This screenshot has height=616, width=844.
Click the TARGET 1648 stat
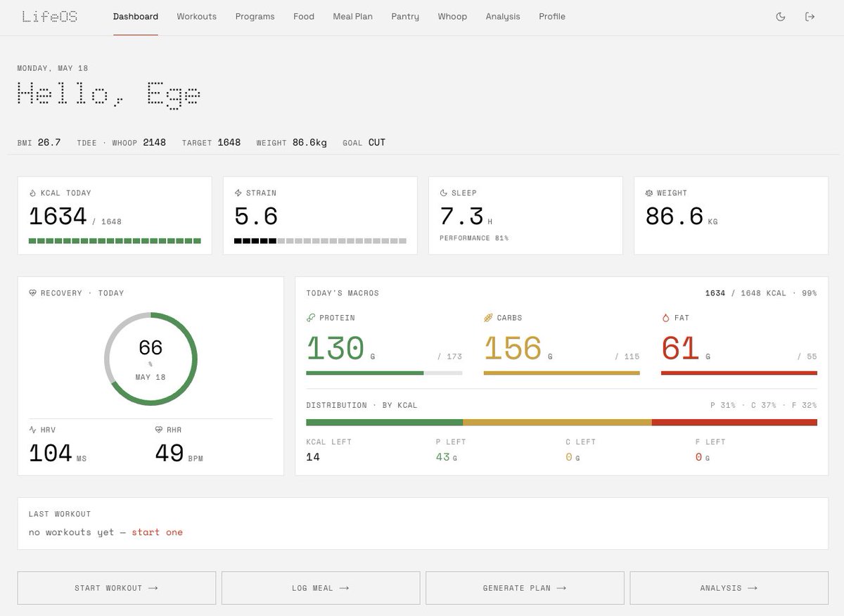(x=211, y=143)
